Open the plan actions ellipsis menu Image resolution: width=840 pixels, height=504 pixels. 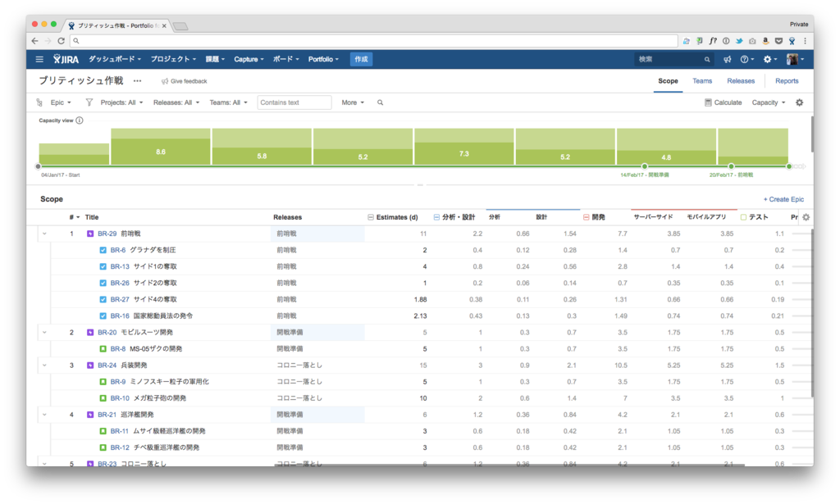[x=137, y=81]
